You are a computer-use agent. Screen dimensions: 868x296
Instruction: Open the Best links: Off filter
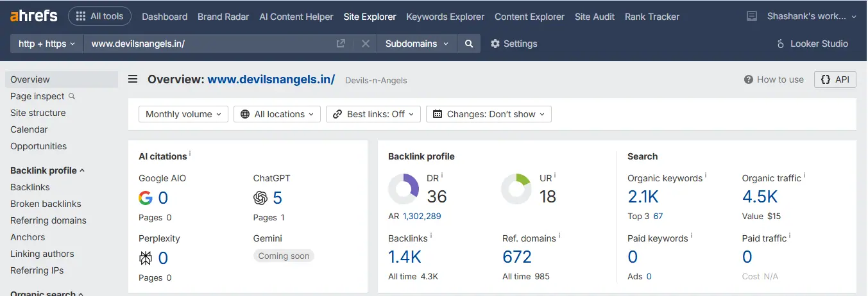373,114
